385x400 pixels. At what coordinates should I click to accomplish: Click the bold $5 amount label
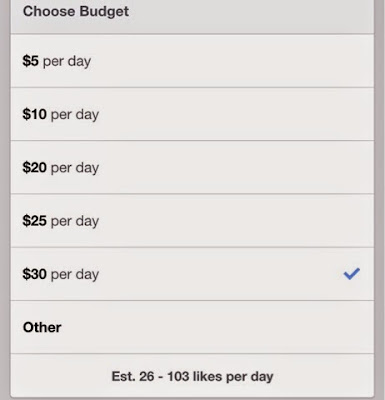(x=31, y=61)
